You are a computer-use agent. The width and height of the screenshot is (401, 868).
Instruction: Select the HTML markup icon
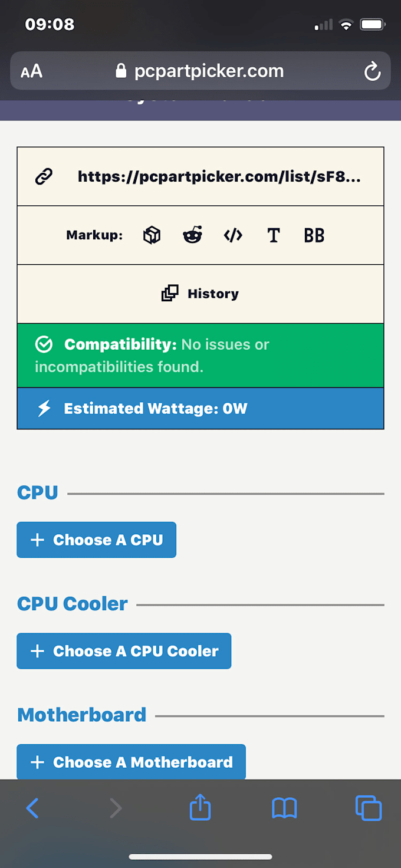pyautogui.click(x=233, y=235)
